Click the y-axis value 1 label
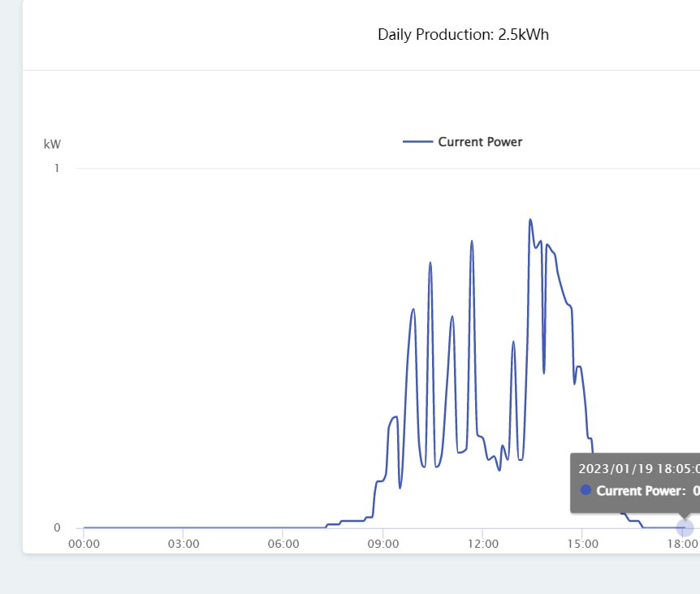Viewport: 700px width, 594px height. [x=57, y=168]
